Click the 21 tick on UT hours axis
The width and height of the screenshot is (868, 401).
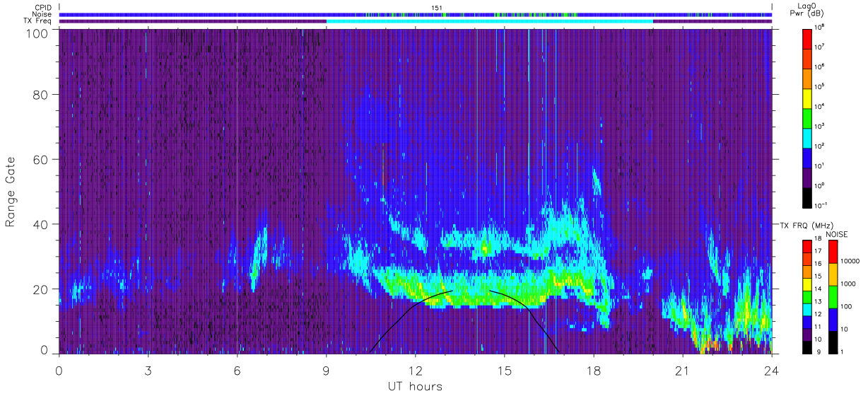tap(682, 370)
